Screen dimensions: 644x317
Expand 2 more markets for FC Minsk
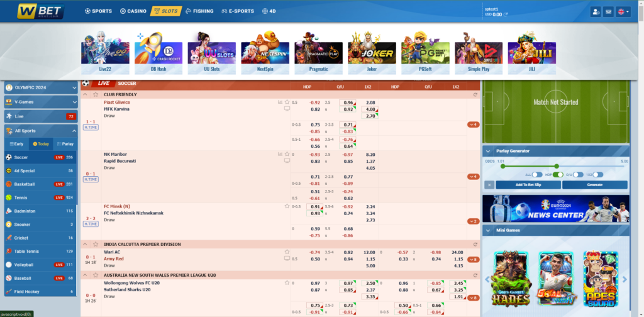[473, 221]
